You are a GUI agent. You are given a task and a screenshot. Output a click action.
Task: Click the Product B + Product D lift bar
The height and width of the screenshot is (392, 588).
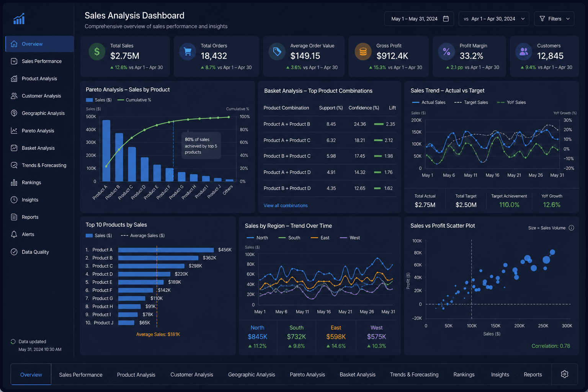point(377,188)
